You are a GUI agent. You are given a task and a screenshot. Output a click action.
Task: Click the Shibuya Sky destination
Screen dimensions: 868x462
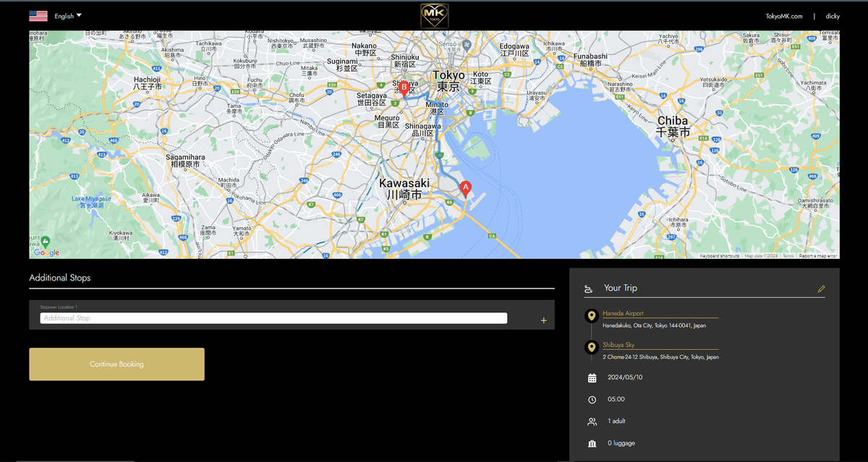click(x=618, y=346)
